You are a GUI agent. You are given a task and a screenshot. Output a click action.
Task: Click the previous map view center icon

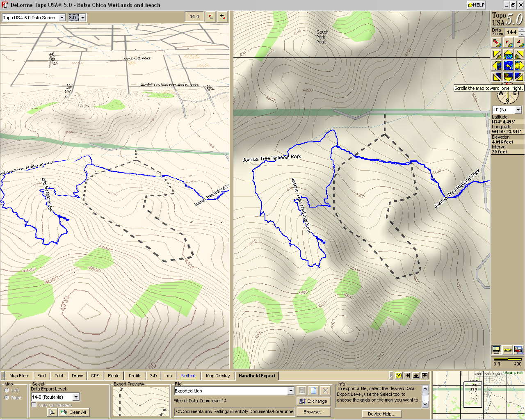point(508,66)
